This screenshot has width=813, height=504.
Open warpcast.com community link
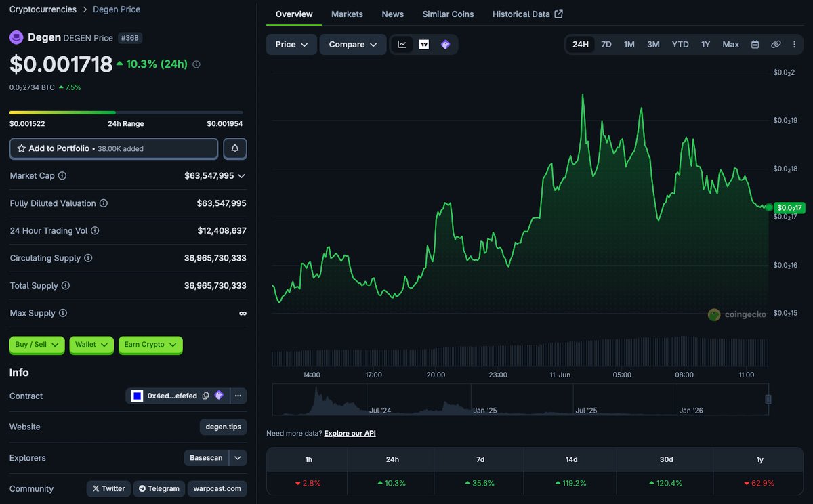(218, 488)
